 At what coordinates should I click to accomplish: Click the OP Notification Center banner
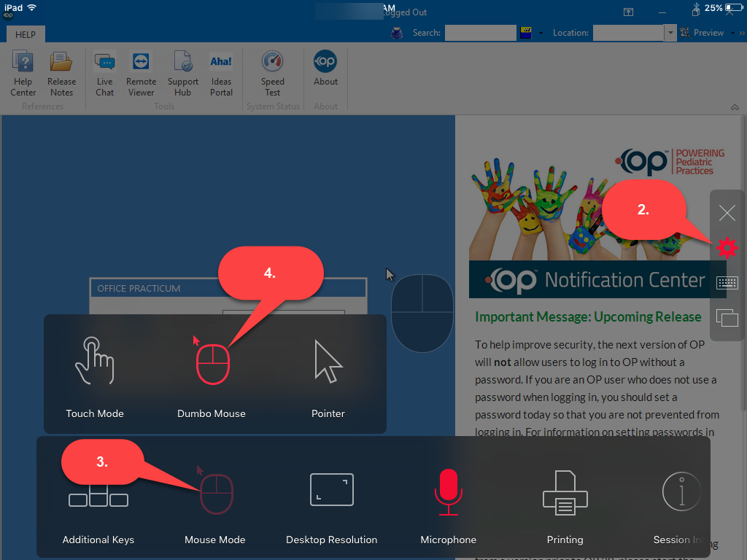pos(597,279)
